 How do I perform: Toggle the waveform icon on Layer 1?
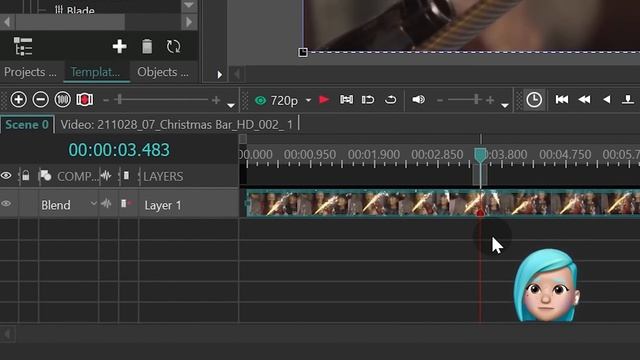pyautogui.click(x=106, y=203)
